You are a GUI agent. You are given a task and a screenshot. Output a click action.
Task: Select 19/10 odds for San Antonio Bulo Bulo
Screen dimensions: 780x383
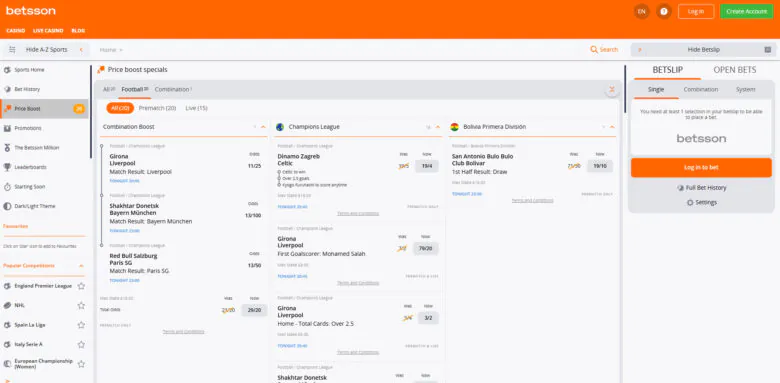coord(599,166)
